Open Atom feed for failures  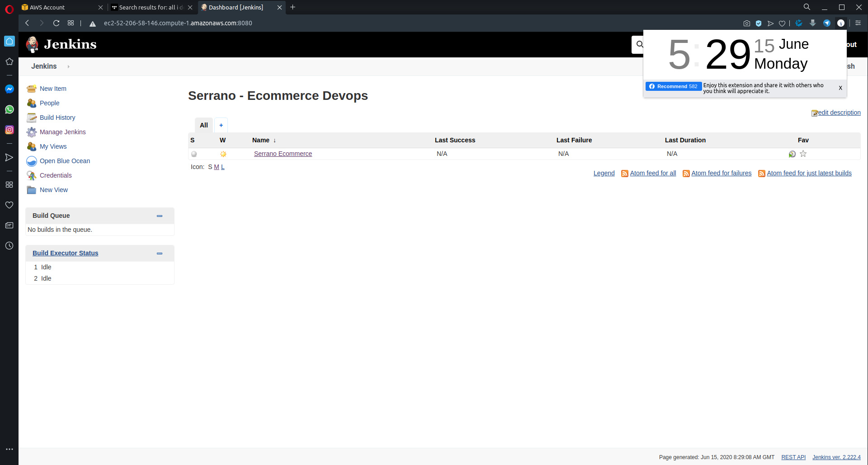point(721,173)
